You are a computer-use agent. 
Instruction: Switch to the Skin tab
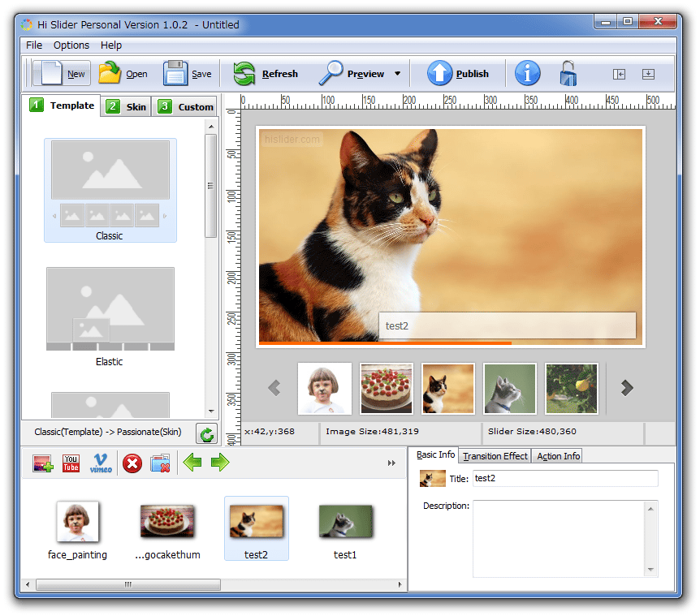pos(126,107)
